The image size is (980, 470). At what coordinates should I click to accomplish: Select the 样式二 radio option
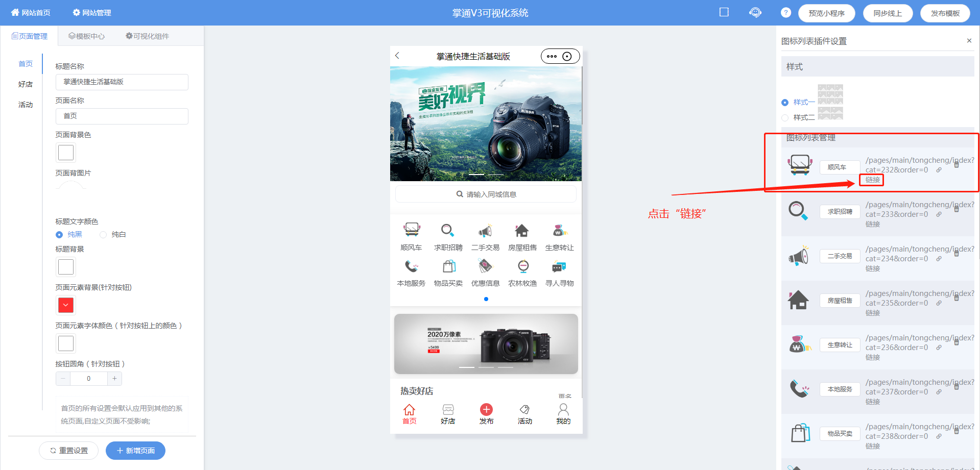tap(785, 118)
